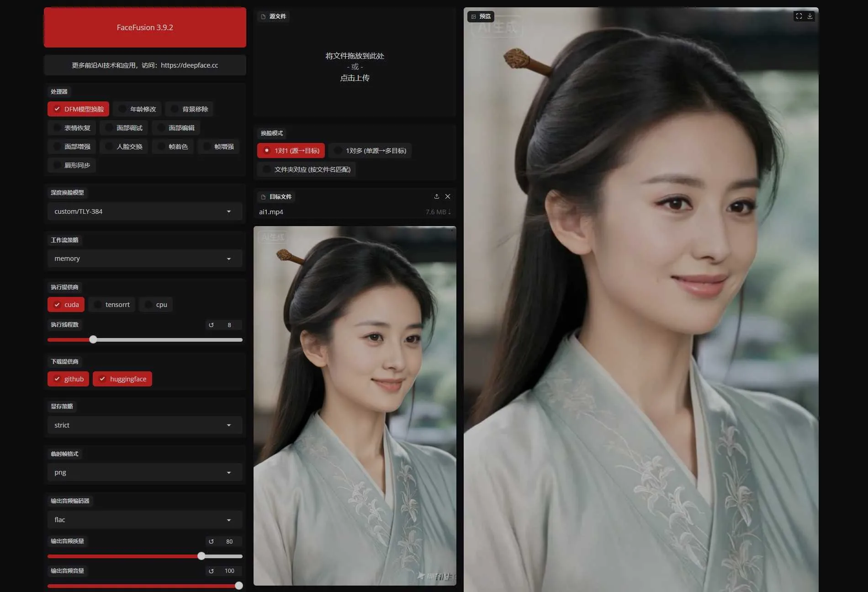Uncheck huggingface download provider
Viewport: 868px width, 592px height.
point(122,379)
